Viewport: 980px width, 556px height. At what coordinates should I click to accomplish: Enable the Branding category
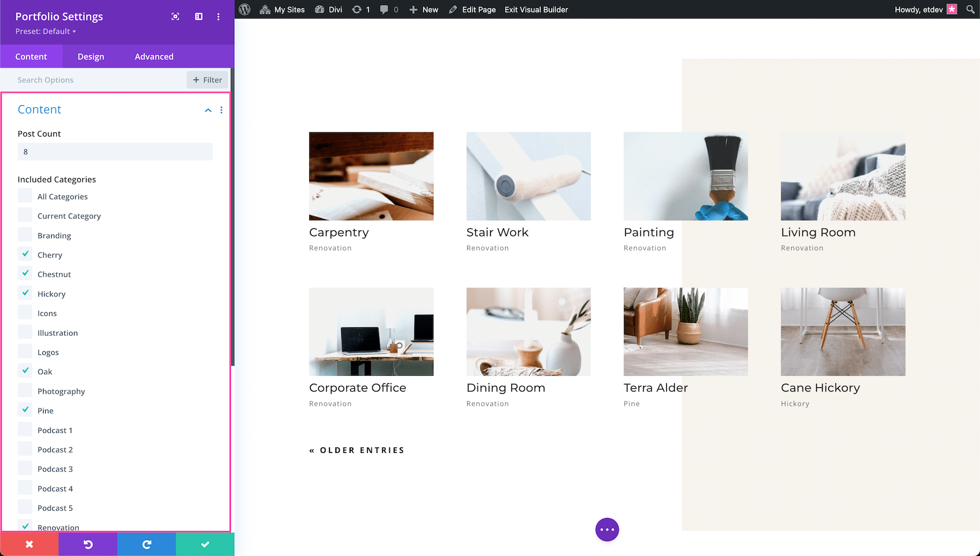[25, 234]
